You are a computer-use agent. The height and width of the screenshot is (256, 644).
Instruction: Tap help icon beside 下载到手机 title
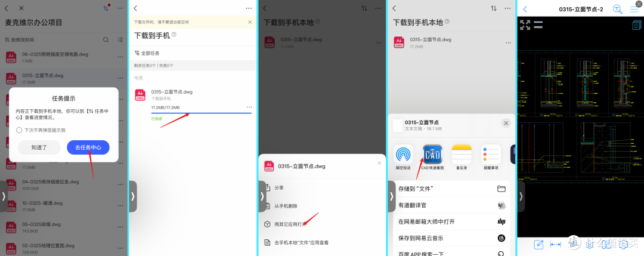coord(174,35)
